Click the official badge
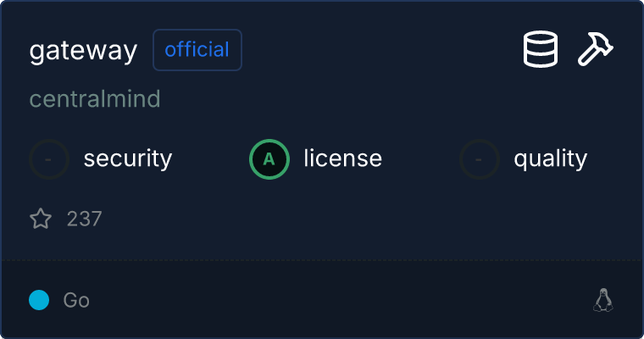644x339 pixels. 197,50
